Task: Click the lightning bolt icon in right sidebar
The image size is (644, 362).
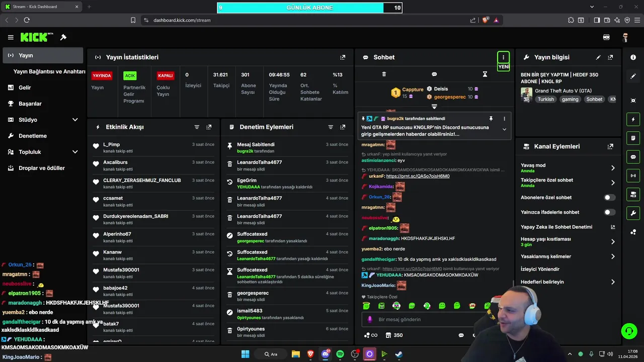Action: (633, 120)
